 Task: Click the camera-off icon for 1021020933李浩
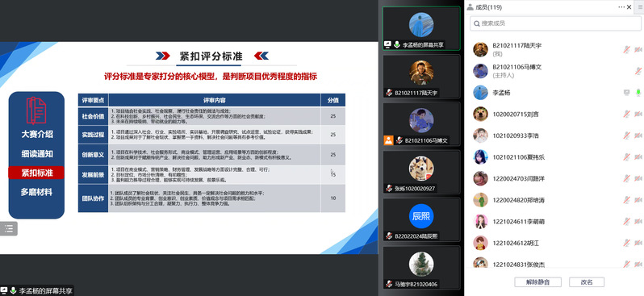pos(638,135)
